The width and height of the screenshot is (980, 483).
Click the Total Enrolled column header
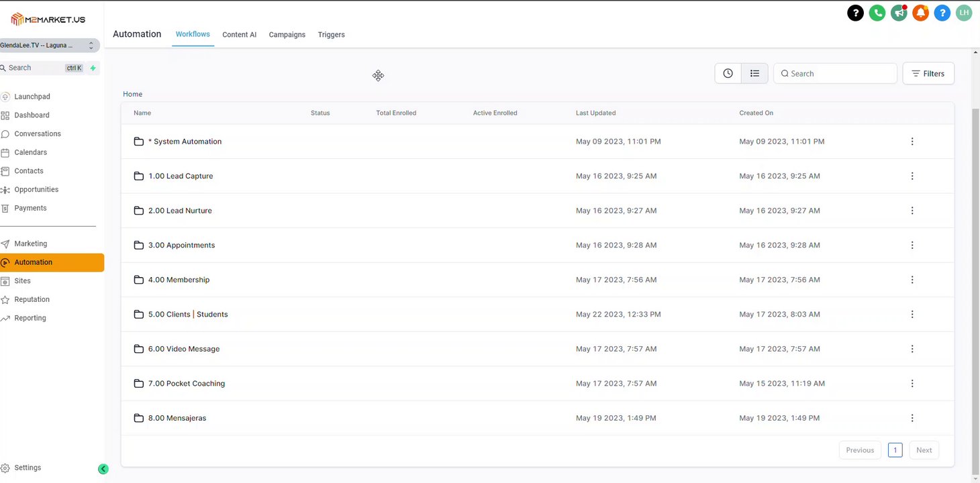(x=396, y=113)
